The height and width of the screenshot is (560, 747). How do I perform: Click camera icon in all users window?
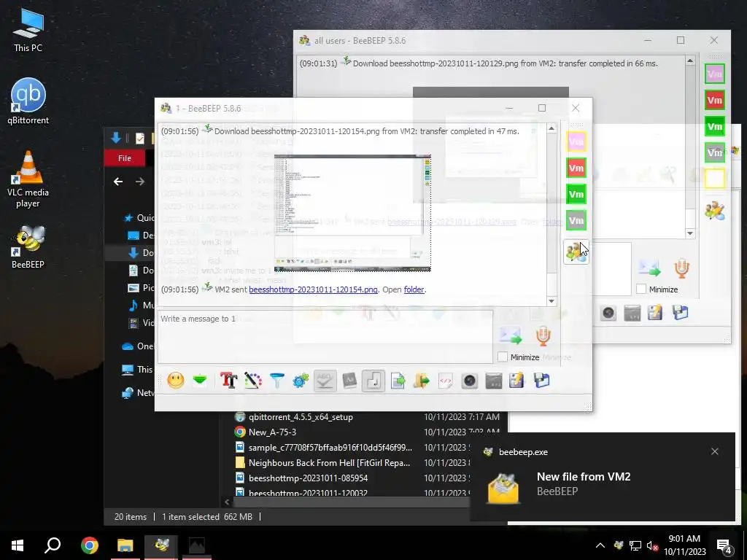pos(608,313)
